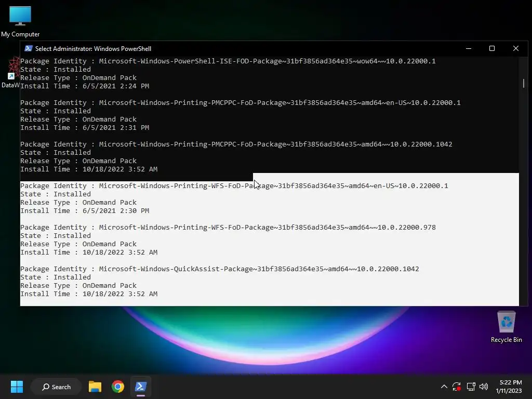Click the QuickAssist-Package identity line
Viewport: 532px width, 399px height.
[220, 269]
